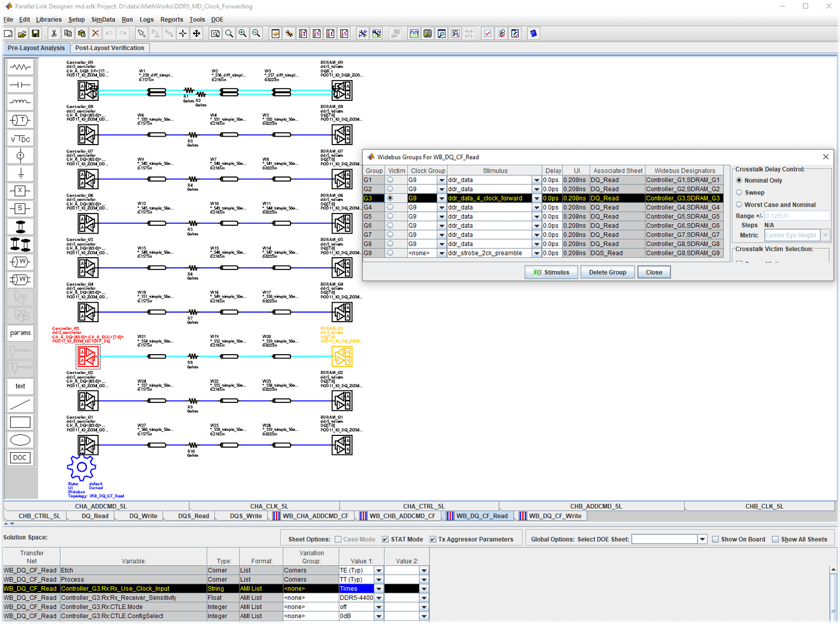Choose Nominal Only crosstalk delay
This screenshot has width=840, height=627.
point(739,180)
